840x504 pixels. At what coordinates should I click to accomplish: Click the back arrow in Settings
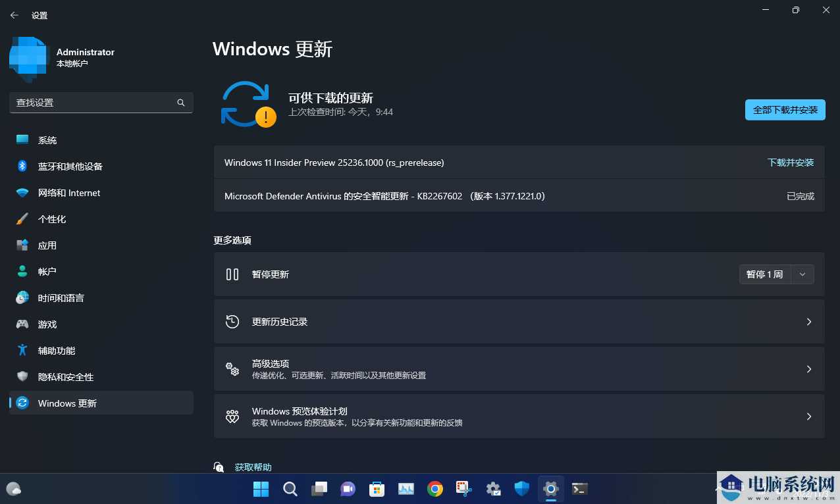[14, 14]
